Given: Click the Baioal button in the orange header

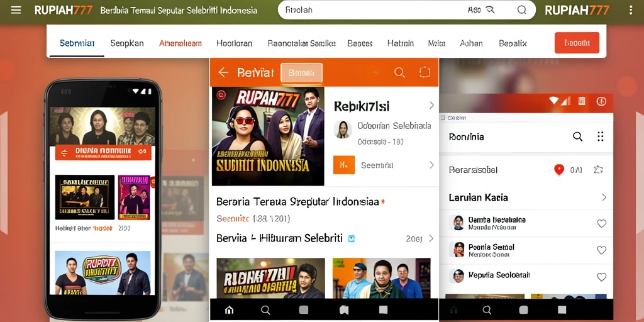Looking at the screenshot, I should 301,73.
